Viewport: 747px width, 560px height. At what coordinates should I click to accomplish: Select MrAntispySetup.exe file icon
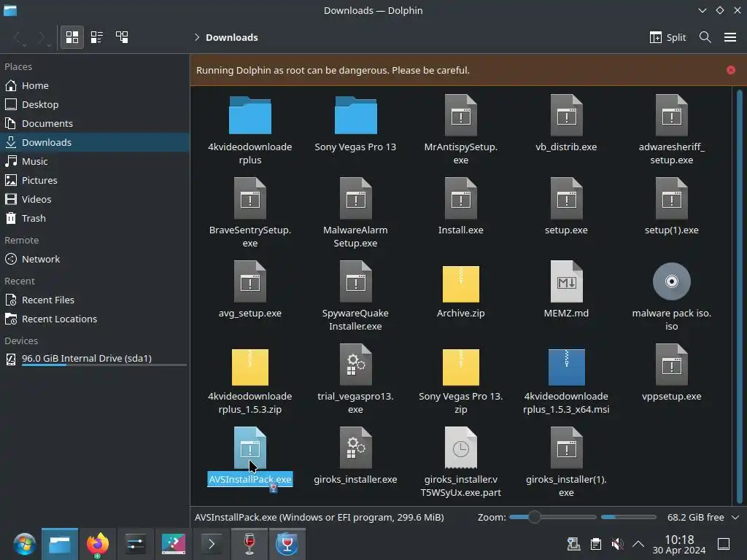click(461, 115)
